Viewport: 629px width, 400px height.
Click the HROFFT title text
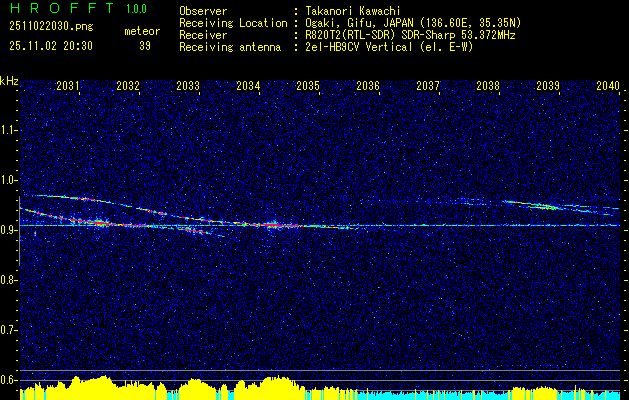62,8
